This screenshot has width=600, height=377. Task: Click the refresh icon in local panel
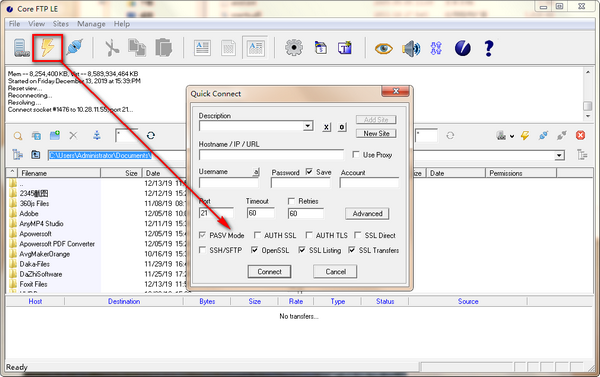point(151,135)
